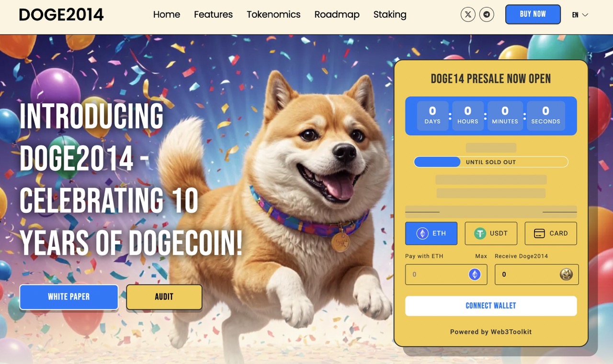Click the Tether icon on USDT option

tap(480, 233)
